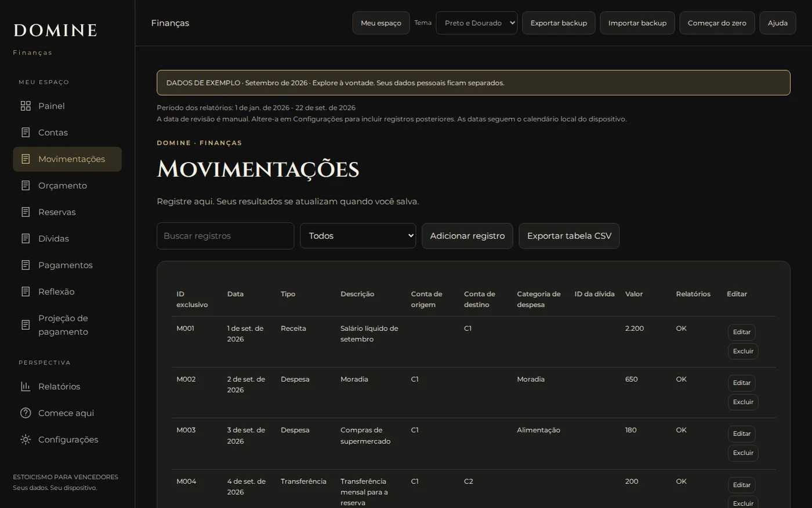Click the Movimentações document icon
This screenshot has height=508, width=812.
pos(26,159)
